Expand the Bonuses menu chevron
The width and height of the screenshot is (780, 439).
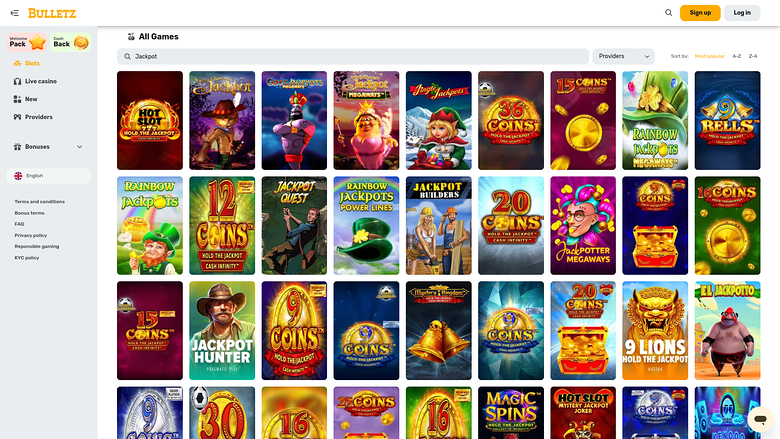coord(79,147)
